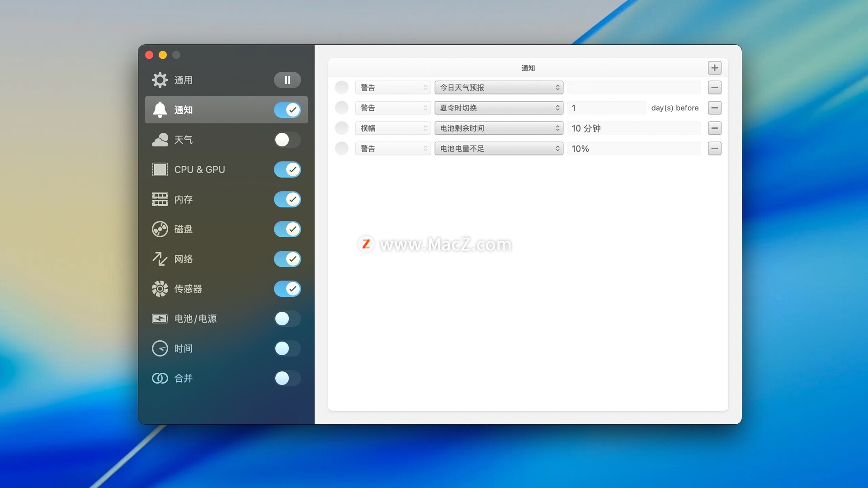Click the gear icon for 通用
The image size is (868, 488).
160,80
